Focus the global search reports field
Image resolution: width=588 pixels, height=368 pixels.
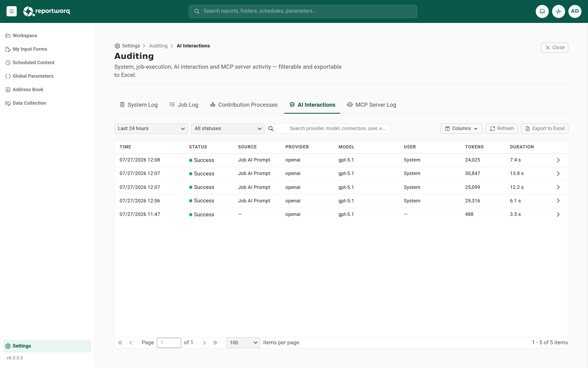click(303, 11)
